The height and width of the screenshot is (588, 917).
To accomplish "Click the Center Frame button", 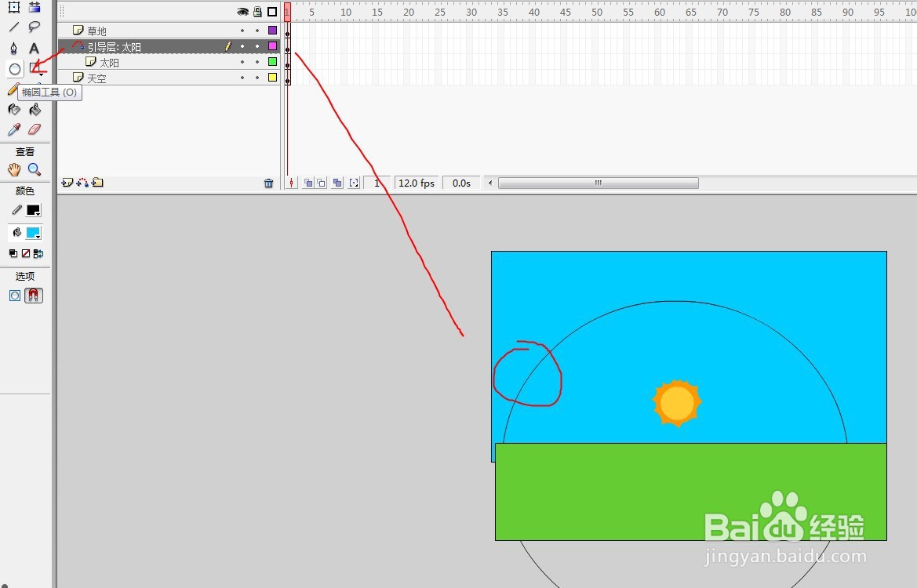I will click(291, 183).
